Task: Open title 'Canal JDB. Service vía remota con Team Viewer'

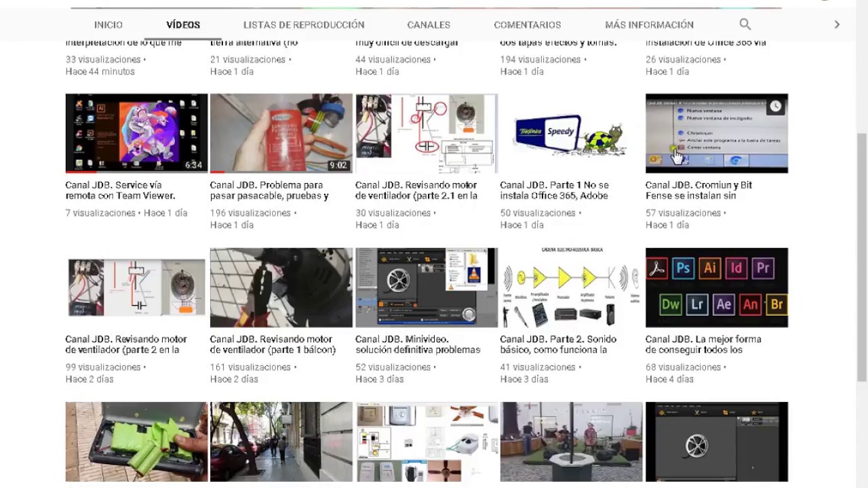Action: pyautogui.click(x=121, y=190)
